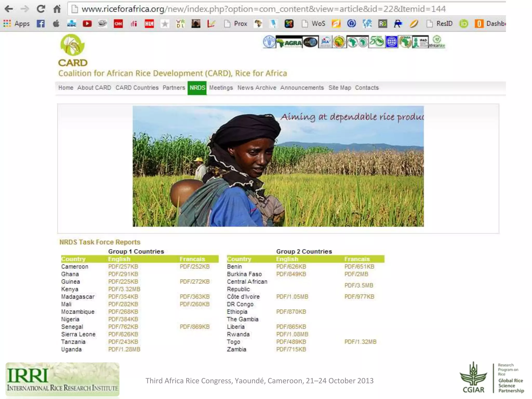
Task: Open Zambia PDF/715KB report
Action: pos(291,349)
